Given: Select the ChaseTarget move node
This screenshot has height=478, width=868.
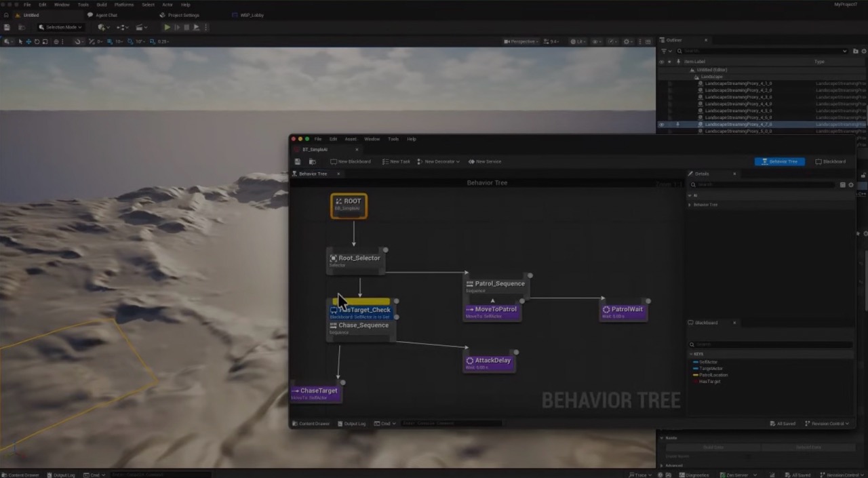Looking at the screenshot, I should coord(316,393).
